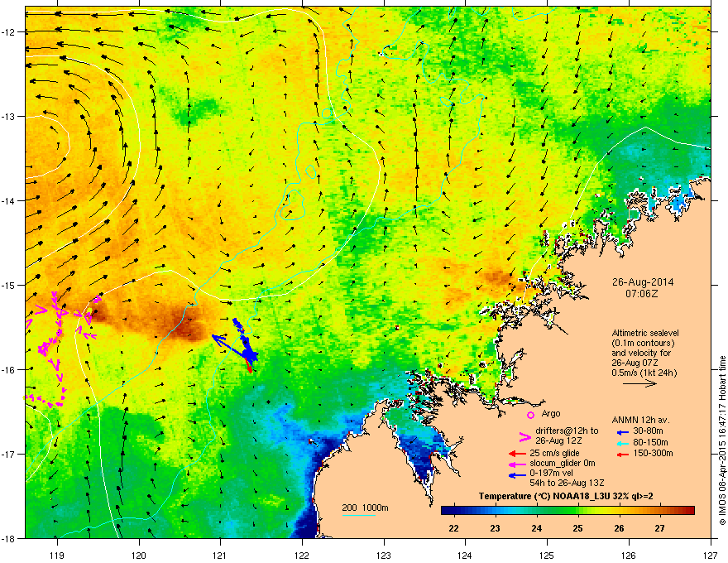Image resolution: width=728 pixels, height=563 pixels.
Task: Click the 'Altimetric sealevel' legend text
Action: tap(645, 333)
